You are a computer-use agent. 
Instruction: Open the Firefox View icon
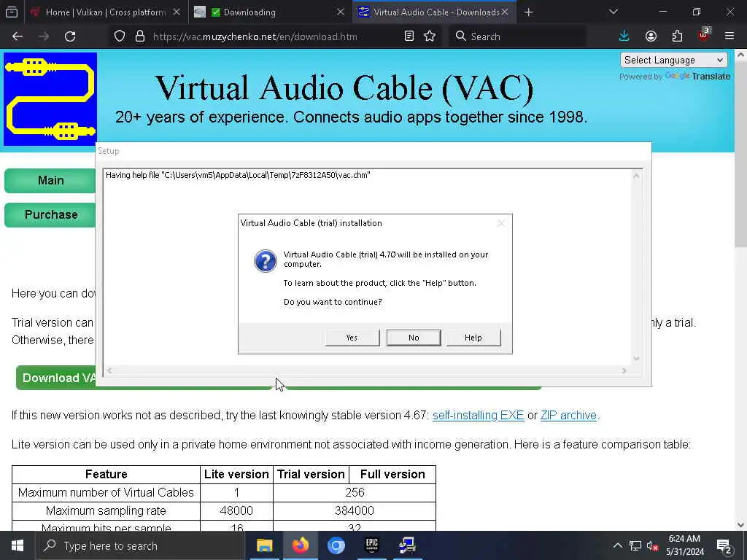tap(12, 12)
